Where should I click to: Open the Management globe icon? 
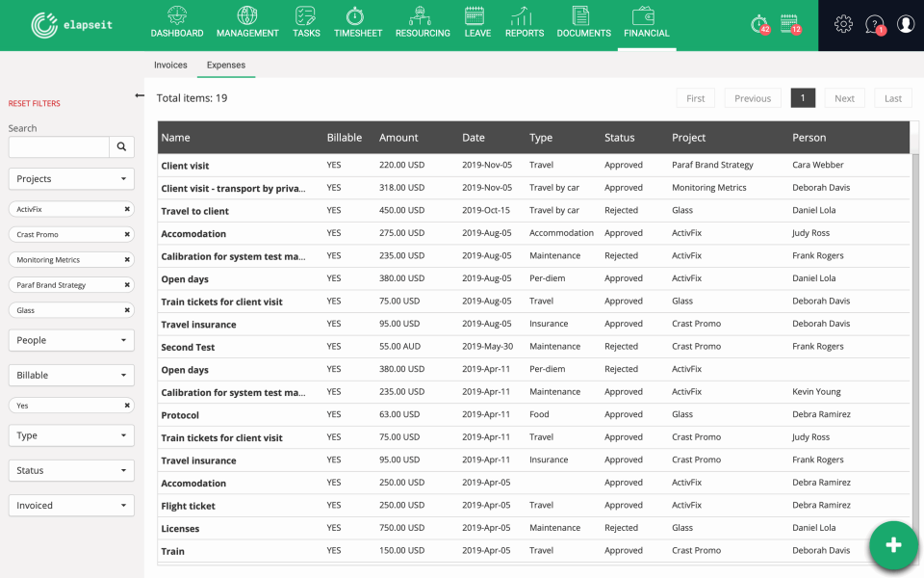[x=247, y=15]
